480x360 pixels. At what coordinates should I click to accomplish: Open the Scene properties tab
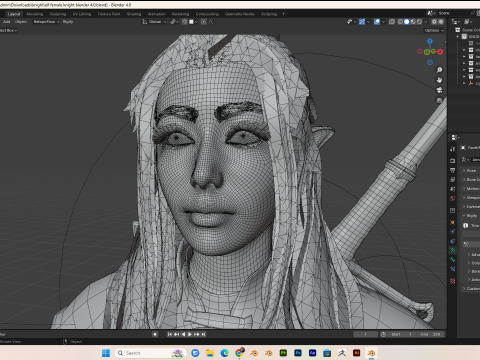click(x=452, y=189)
